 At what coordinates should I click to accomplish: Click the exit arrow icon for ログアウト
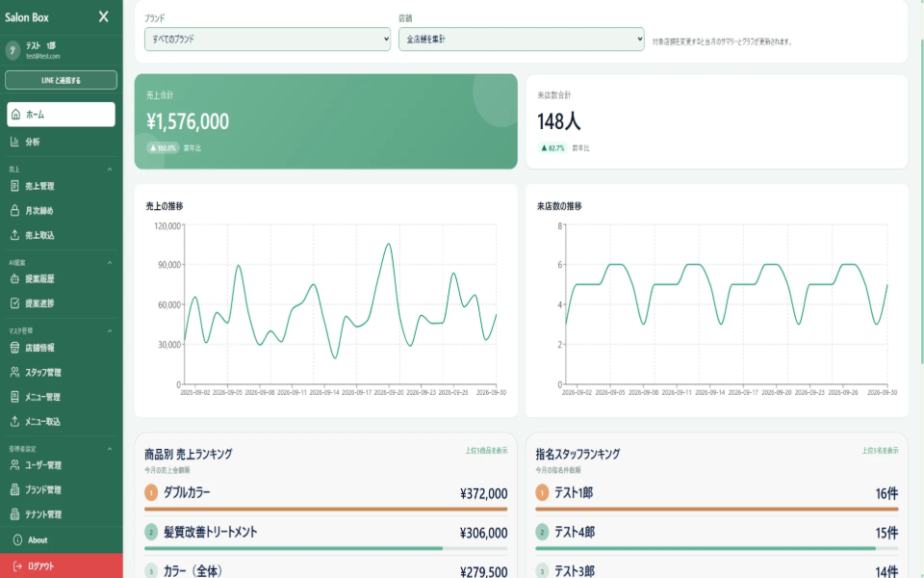click(17, 566)
